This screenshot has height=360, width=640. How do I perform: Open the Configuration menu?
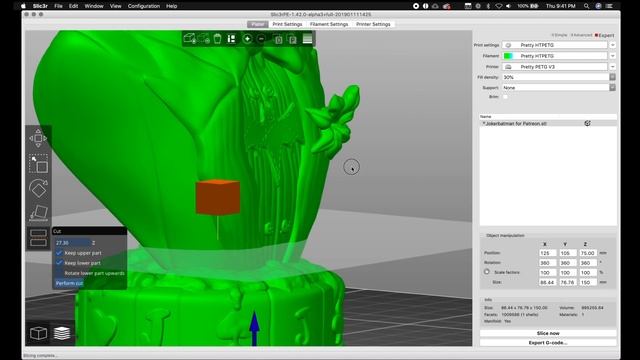coord(144,6)
